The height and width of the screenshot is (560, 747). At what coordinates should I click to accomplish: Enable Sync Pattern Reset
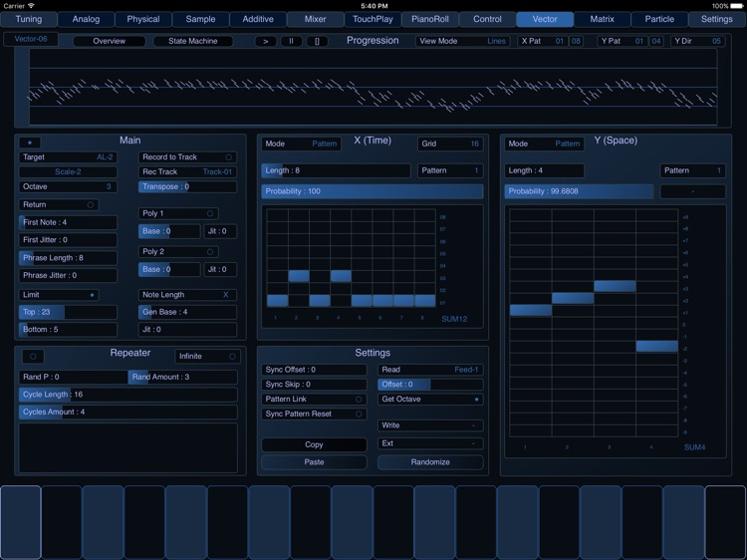coord(314,414)
